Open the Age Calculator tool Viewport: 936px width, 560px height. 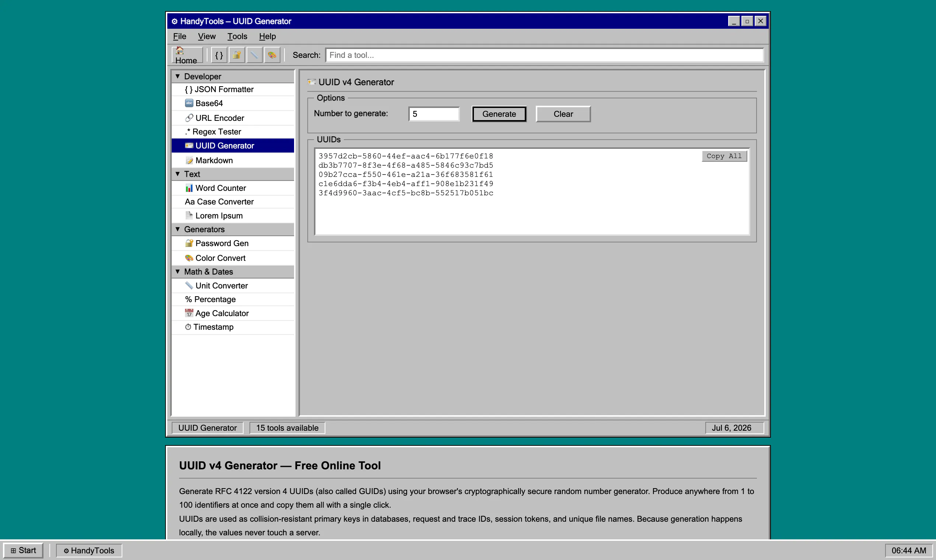tap(233, 314)
